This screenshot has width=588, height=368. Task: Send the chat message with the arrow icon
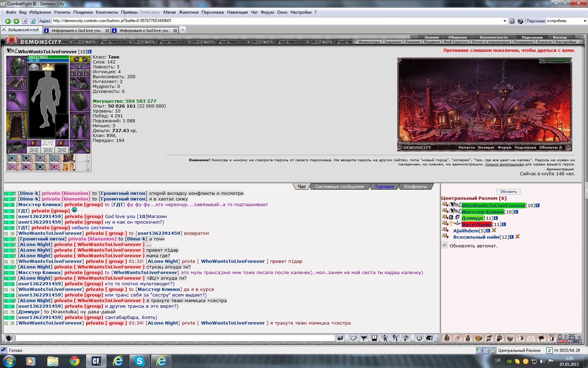click(340, 338)
